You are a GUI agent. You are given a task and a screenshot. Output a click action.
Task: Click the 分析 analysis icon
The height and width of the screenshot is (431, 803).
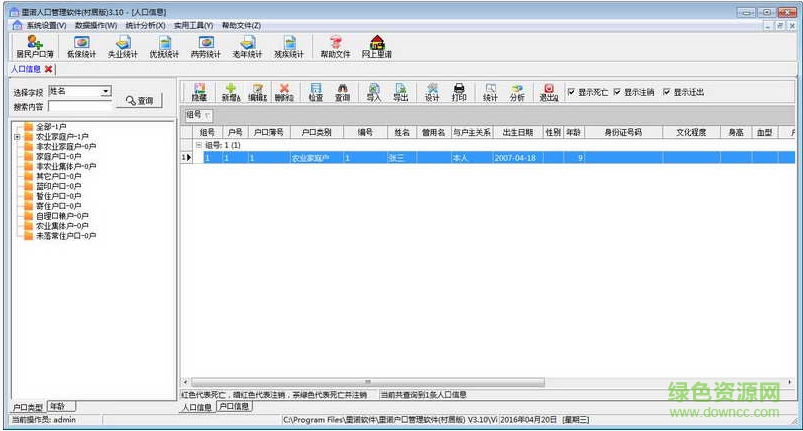(517, 92)
